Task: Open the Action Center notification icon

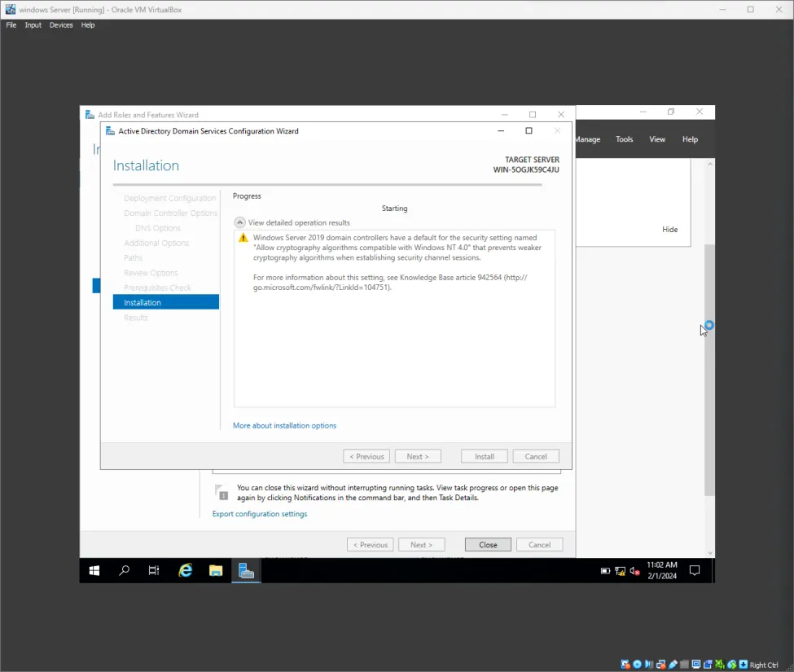Action: (695, 571)
